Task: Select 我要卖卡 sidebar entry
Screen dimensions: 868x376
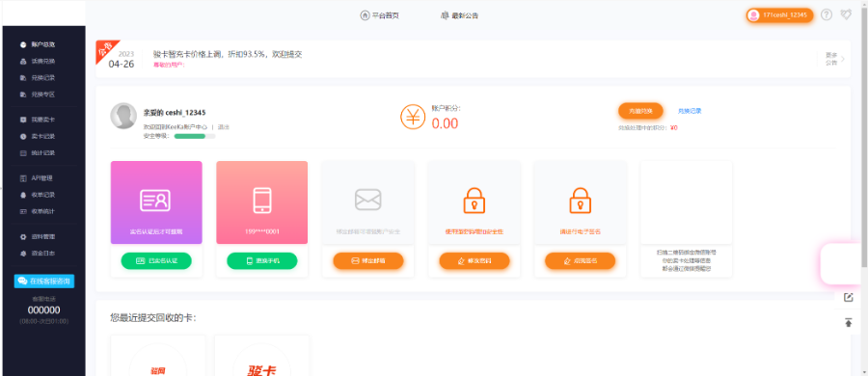Action: tap(38, 120)
